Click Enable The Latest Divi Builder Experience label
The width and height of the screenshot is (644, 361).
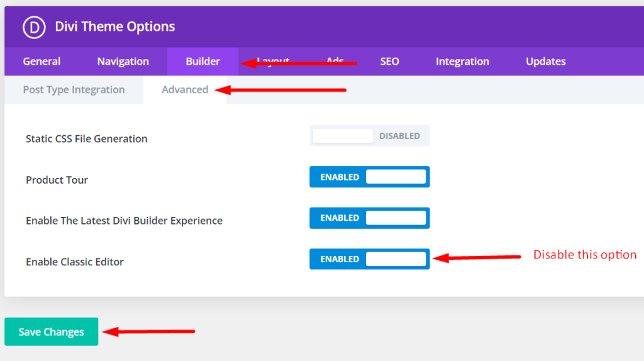(124, 221)
